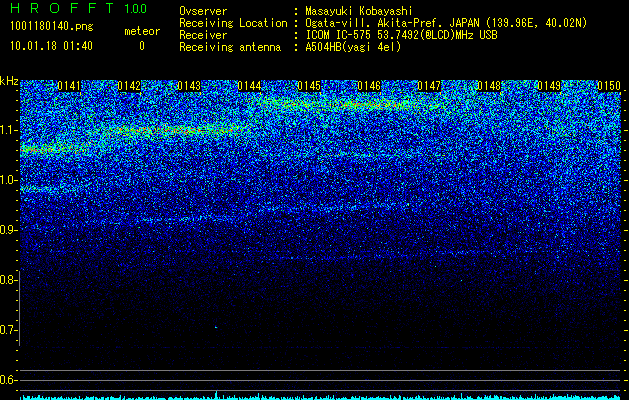Viewport: 629px width, 400px height.
Task: Click the Ogata-vill. Akita-Pref. JAPAN coordinates text
Action: 446,23
